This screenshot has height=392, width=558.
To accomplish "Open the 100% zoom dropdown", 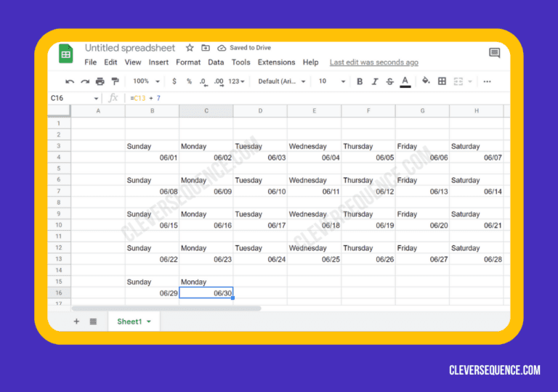I will [146, 81].
